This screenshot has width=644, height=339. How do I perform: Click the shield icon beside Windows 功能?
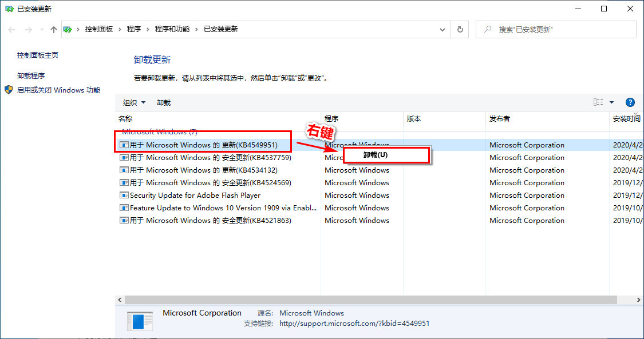click(9, 90)
